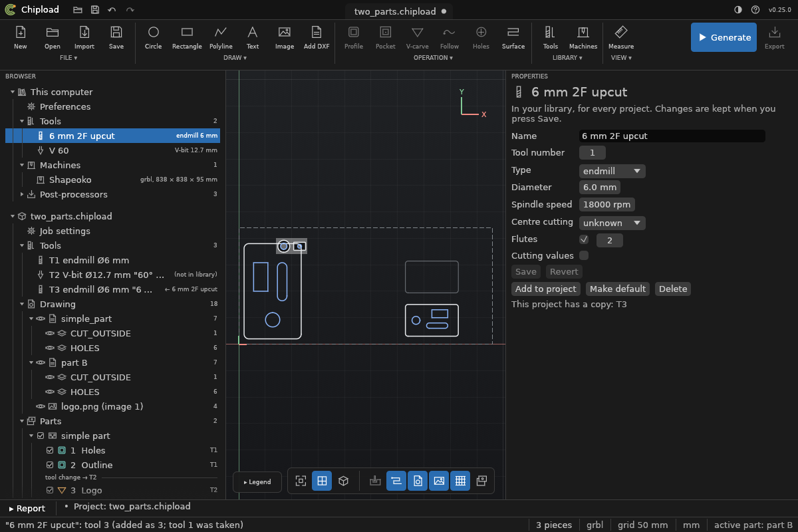The height and width of the screenshot is (532, 798).
Task: Choose the Follow operation
Action: point(450,37)
